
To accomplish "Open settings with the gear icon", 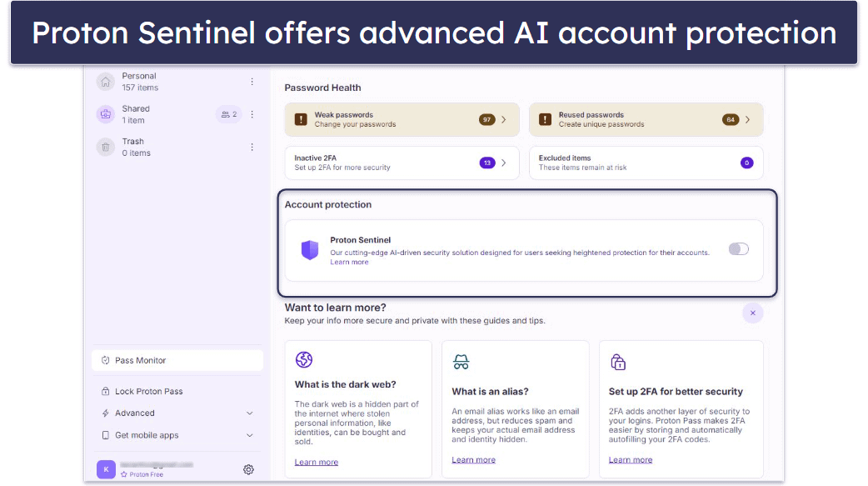I will (248, 469).
